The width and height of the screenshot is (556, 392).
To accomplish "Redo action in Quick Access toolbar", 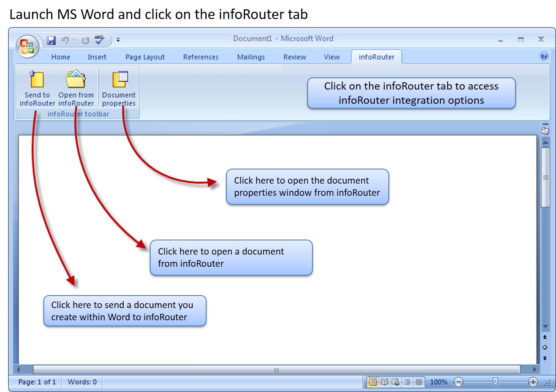I will click(x=85, y=40).
